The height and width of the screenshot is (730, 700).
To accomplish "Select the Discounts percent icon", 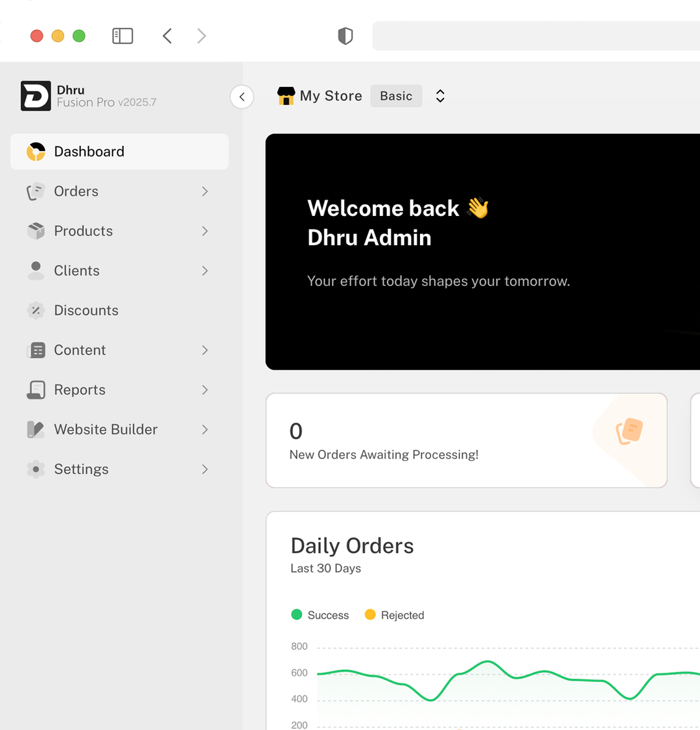I will pos(35,310).
